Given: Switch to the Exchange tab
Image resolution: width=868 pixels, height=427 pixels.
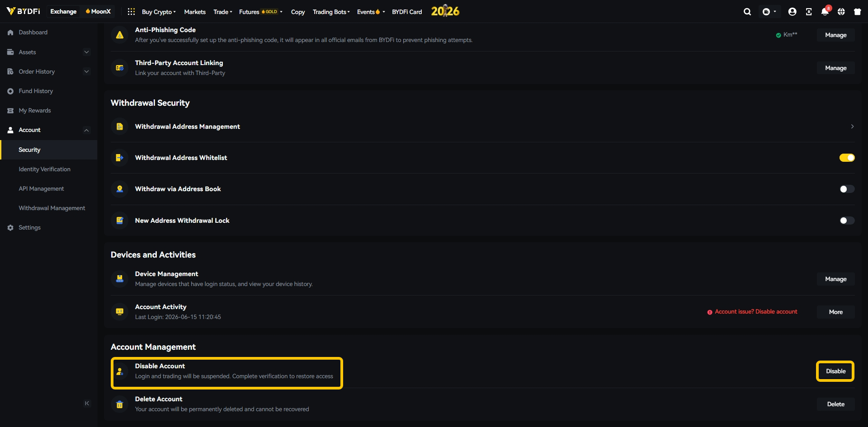Looking at the screenshot, I should (63, 11).
